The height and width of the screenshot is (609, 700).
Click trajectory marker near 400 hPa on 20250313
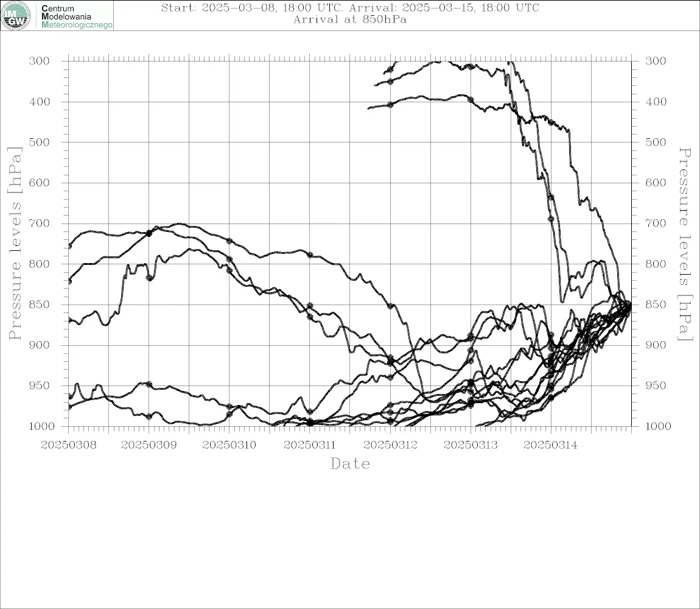point(471,100)
